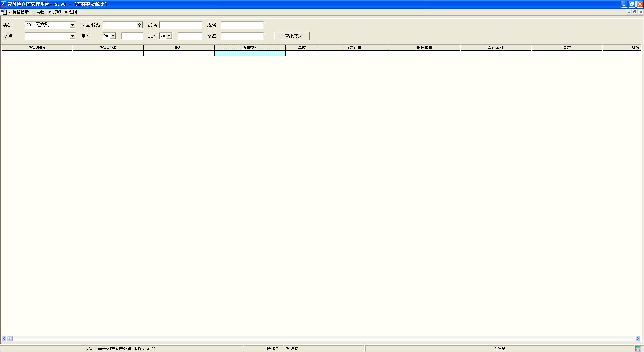The width and height of the screenshot is (644, 352).
Task: Close the inner 库存存货统计 child window
Action: 641,12
